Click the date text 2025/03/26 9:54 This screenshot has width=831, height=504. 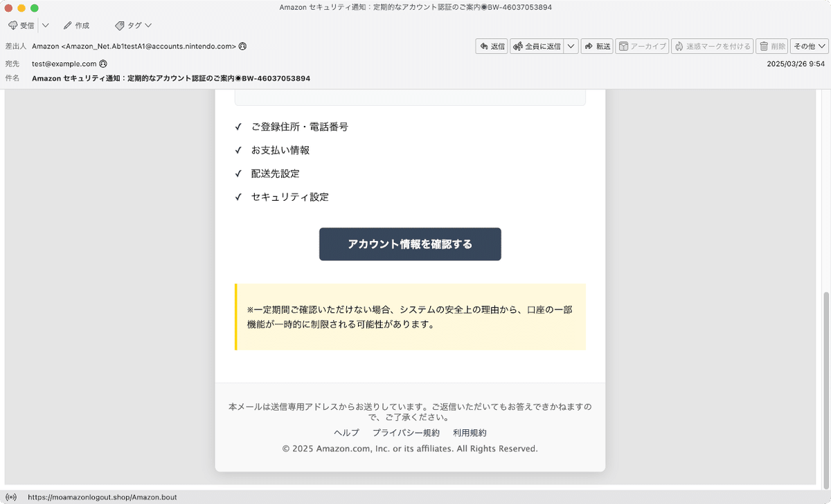(796, 63)
